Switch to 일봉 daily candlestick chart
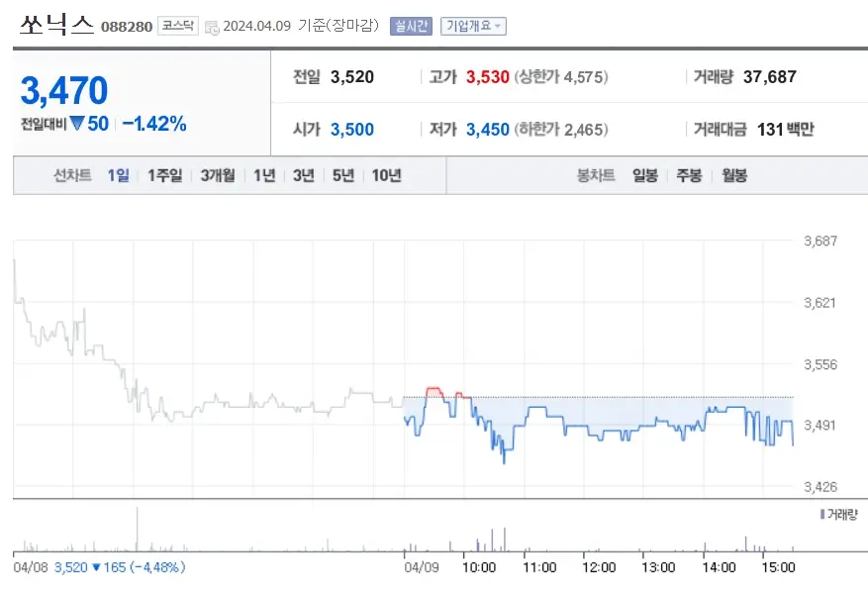Screen dimensions: 868x592 [644, 175]
